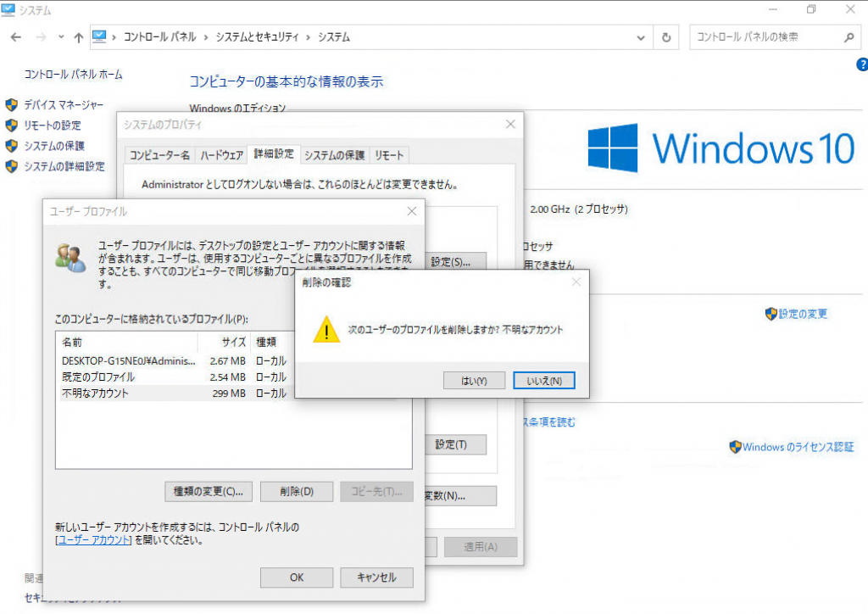
Task: Open the ユーザー アカウント link
Action: [x=93, y=540]
